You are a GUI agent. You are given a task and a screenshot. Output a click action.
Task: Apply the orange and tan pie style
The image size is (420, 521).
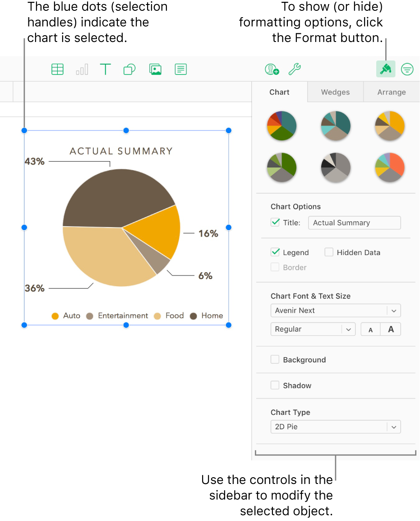pyautogui.click(x=390, y=126)
